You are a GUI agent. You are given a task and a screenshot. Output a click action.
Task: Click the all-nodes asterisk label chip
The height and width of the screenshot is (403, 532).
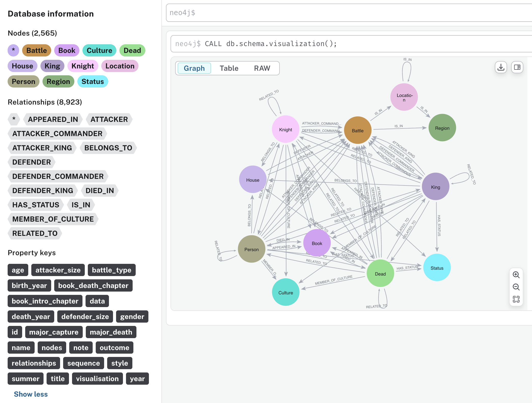click(13, 50)
